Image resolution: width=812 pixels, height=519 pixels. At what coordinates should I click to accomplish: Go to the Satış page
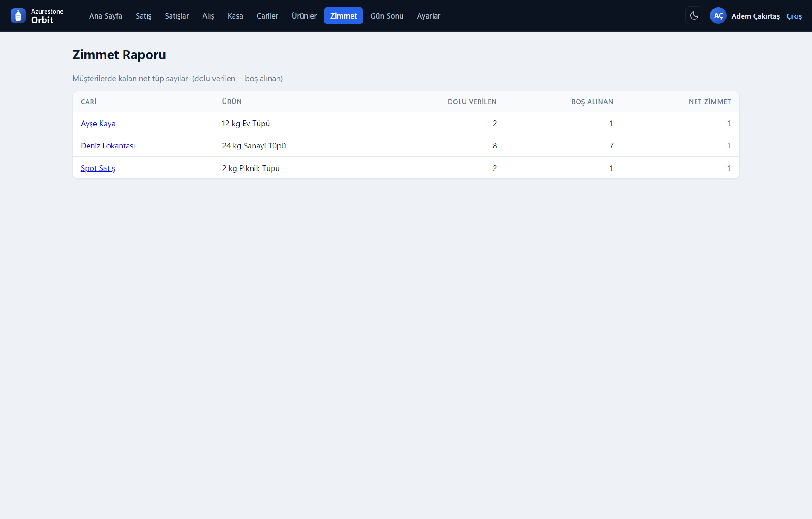click(x=143, y=16)
